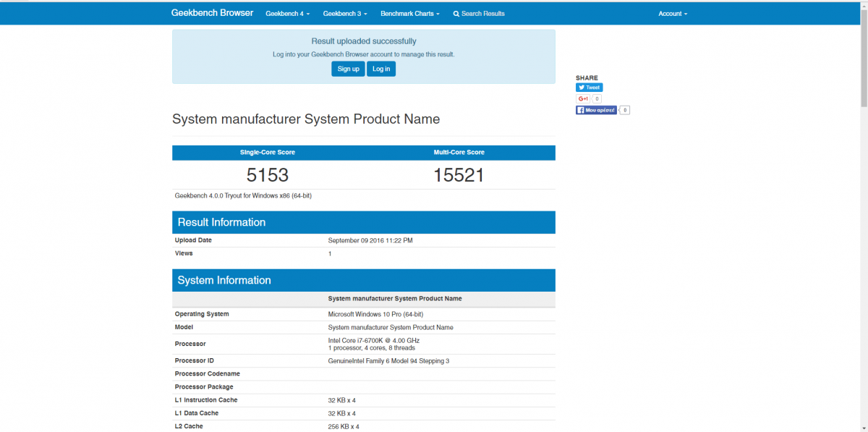The image size is (868, 432).
Task: Click the Facebook like button
Action: 596,111
